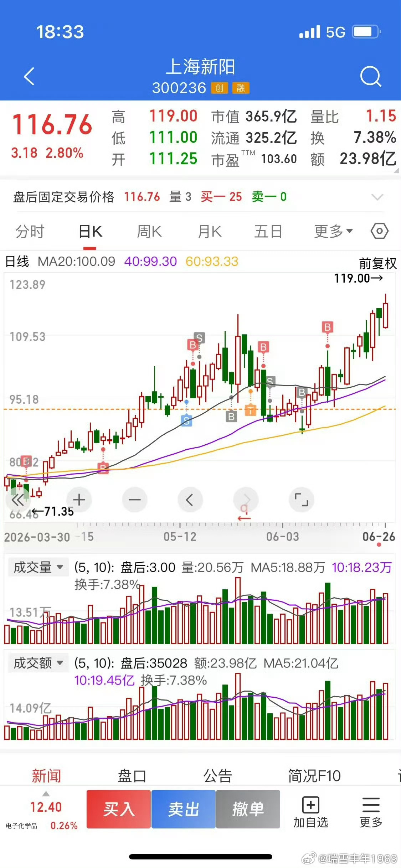This screenshot has height=868, width=401.
Task: Tap the red 买入 button
Action: pos(119,809)
